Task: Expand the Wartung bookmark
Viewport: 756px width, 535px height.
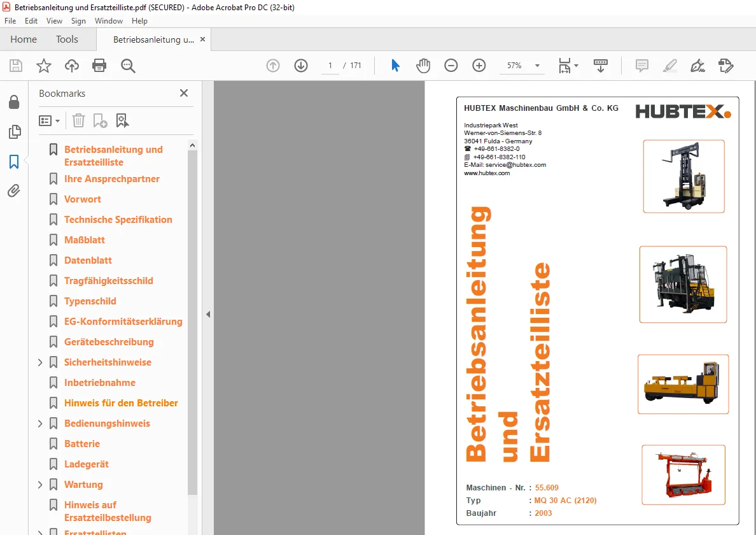Action: (x=41, y=484)
